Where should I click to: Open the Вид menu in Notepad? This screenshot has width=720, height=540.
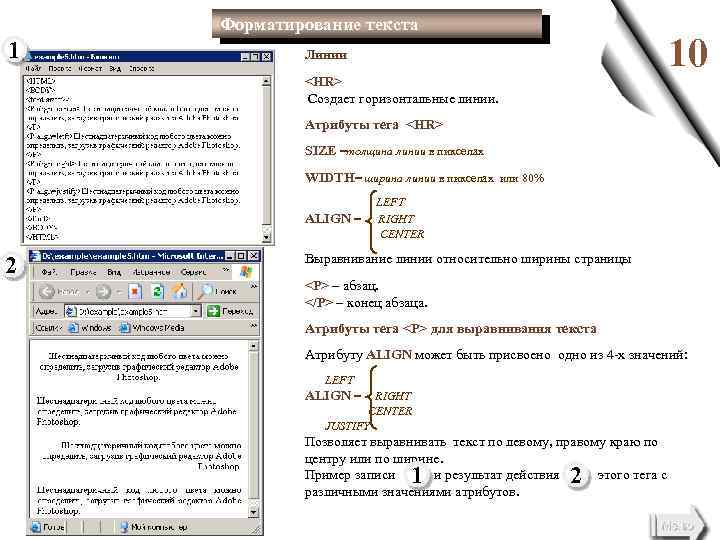point(115,68)
